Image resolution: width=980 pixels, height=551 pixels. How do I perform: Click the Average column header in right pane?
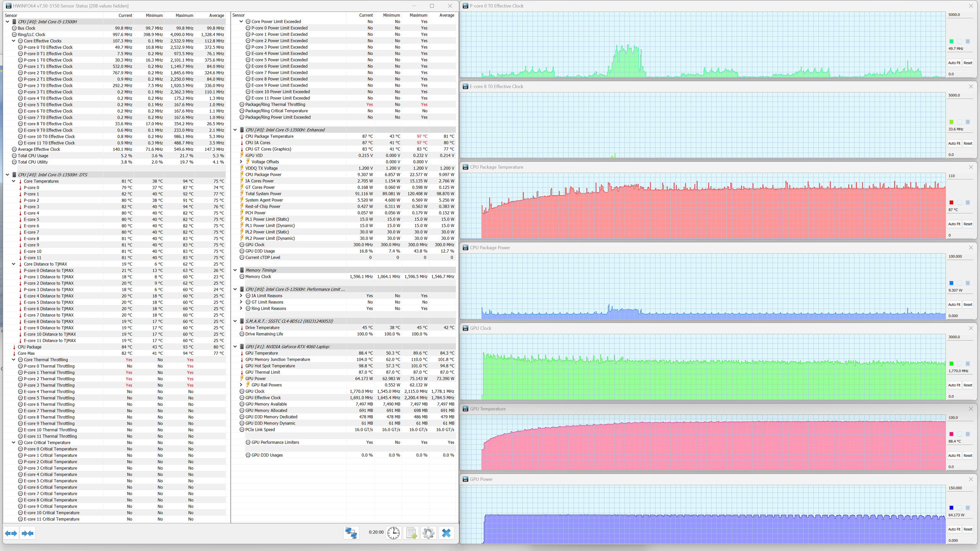point(447,15)
